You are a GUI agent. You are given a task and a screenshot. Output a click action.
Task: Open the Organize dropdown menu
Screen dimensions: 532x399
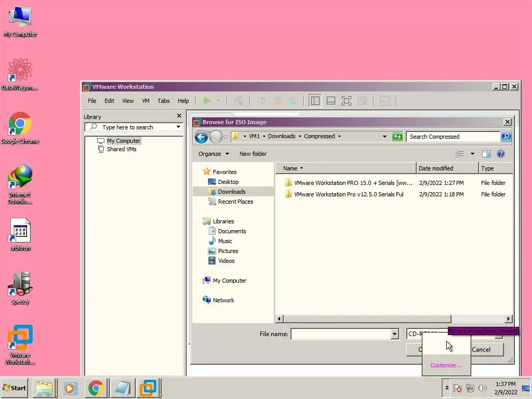pyautogui.click(x=214, y=154)
